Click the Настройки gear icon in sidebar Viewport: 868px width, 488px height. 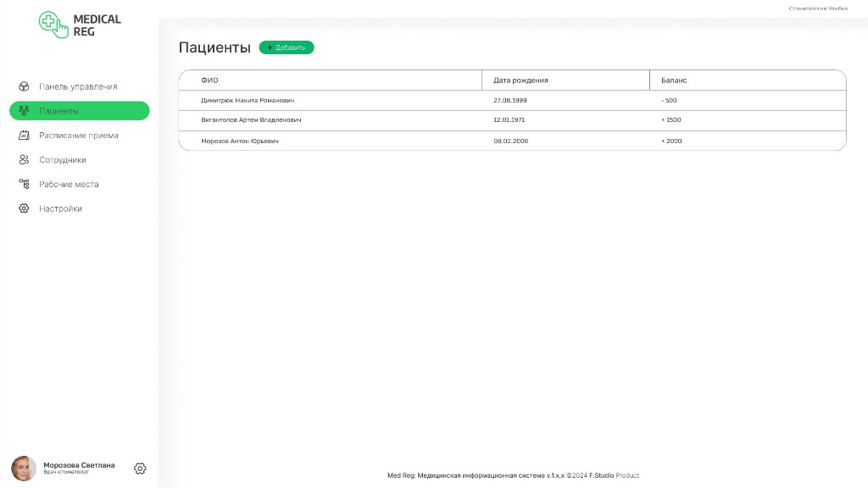tap(24, 208)
